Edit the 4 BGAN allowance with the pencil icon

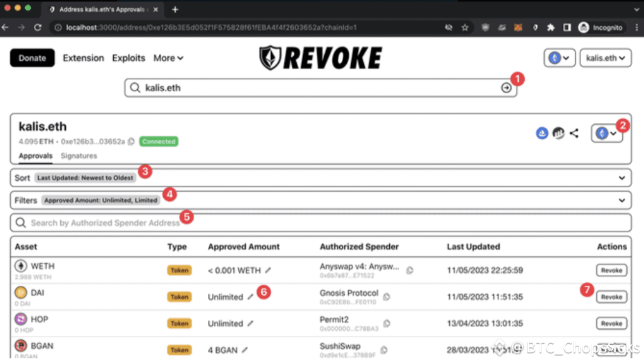point(245,350)
